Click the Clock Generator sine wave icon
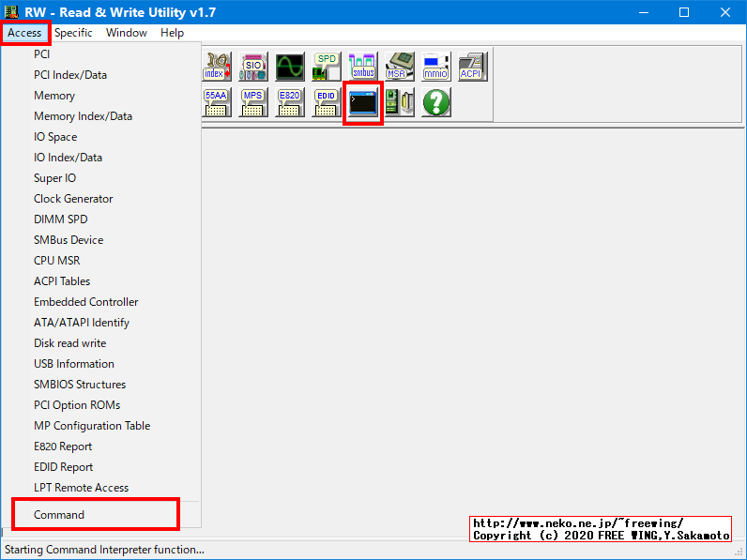The height and width of the screenshot is (560, 747). (290, 67)
